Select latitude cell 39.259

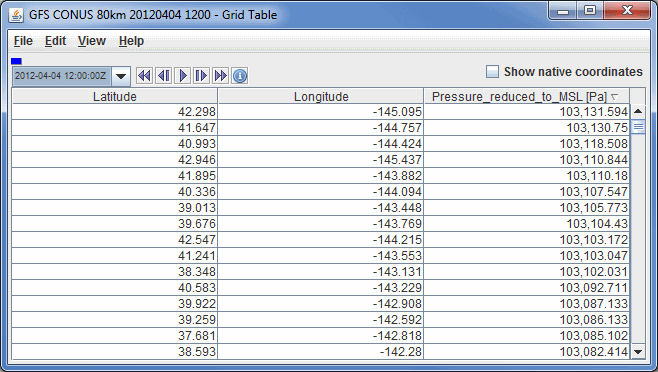click(x=115, y=319)
